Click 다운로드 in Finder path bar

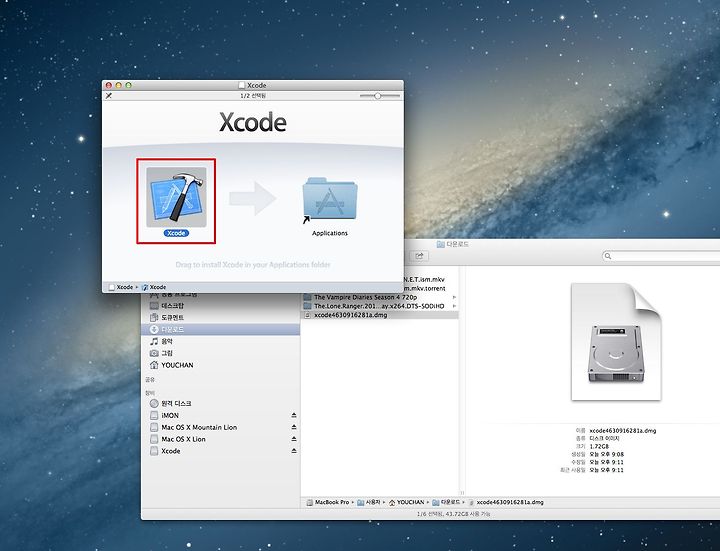[x=446, y=502]
